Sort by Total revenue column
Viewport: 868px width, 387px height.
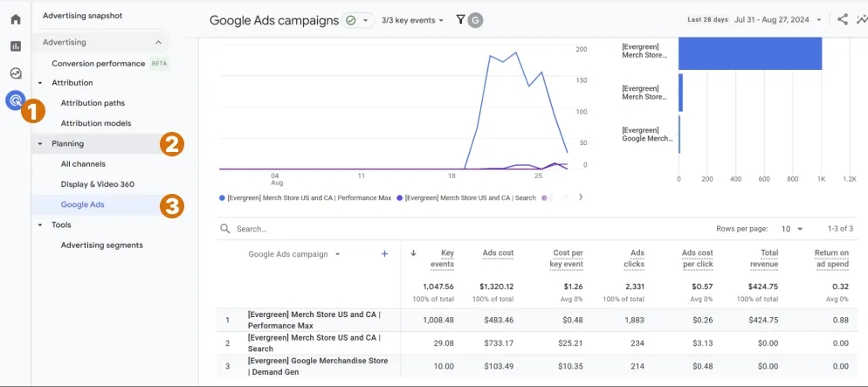tap(763, 259)
